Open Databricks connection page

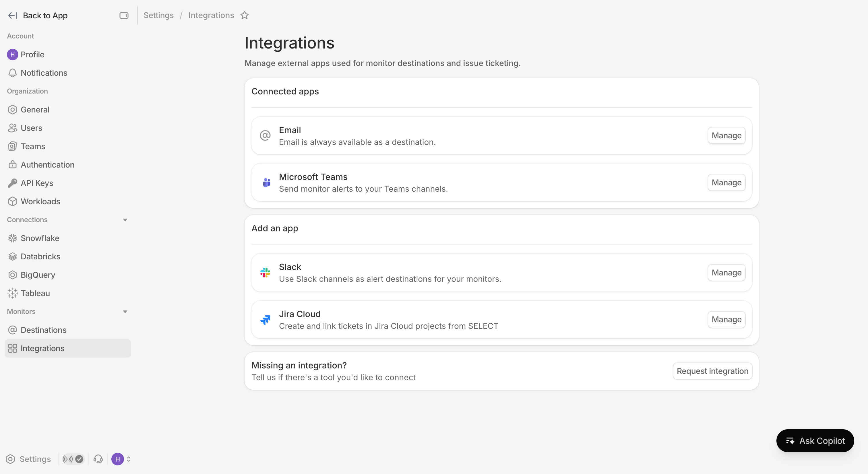[40, 257]
